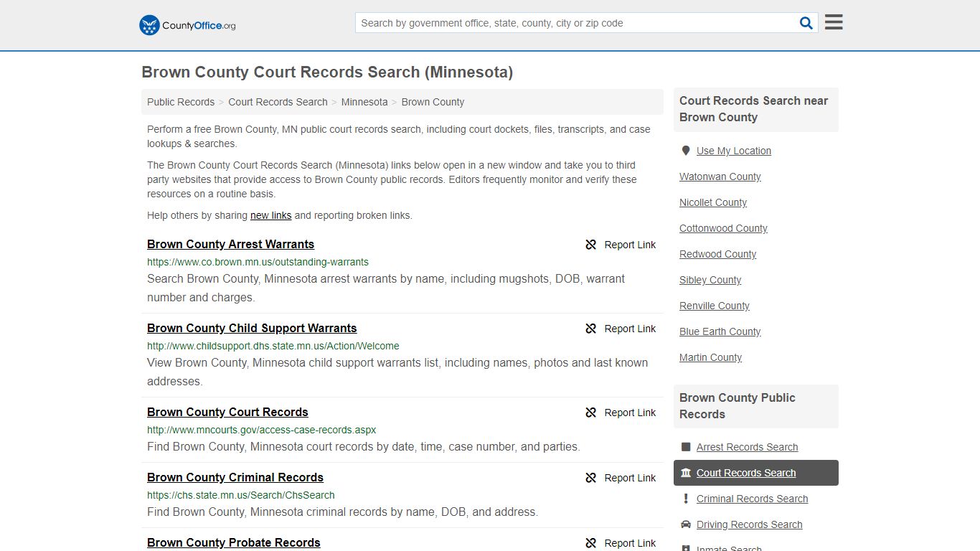
Task: Select the courthouse icon beside Court Records Search
Action: 686,473
